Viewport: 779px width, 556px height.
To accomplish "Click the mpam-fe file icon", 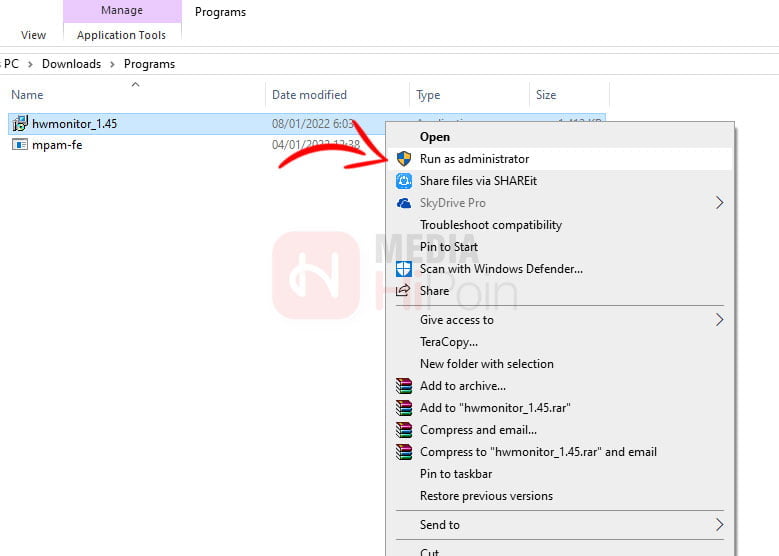I will [20, 145].
